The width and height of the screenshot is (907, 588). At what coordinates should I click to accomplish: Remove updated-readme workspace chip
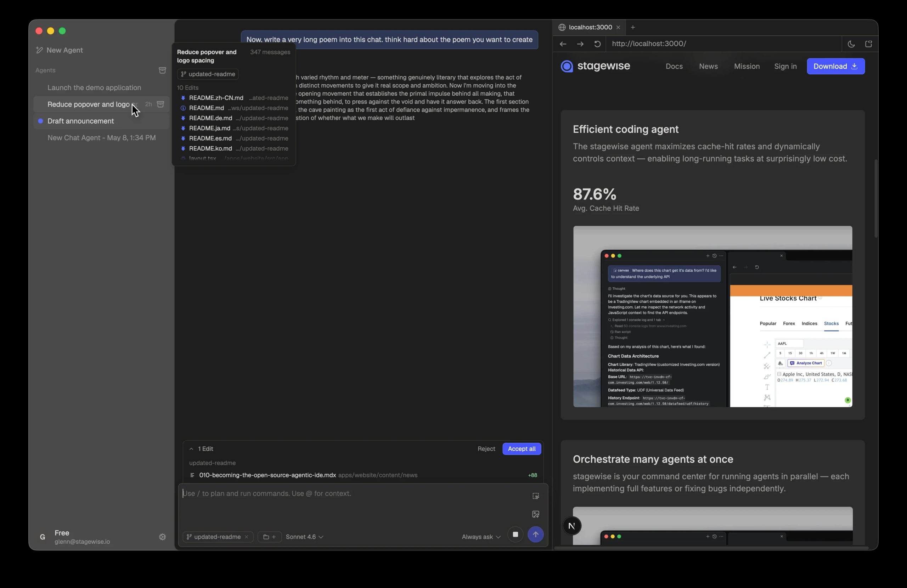click(246, 537)
